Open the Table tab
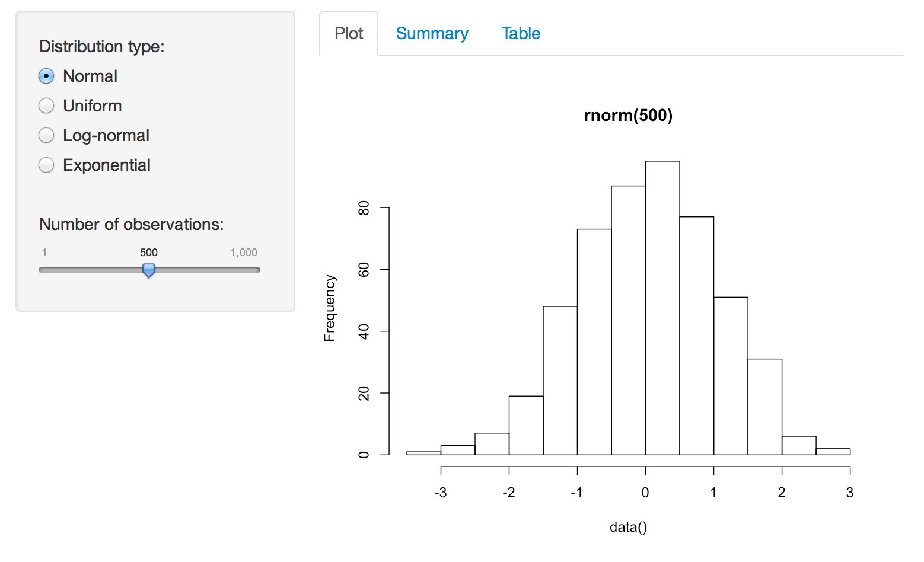Viewport: 924px width, 562px height. (521, 34)
